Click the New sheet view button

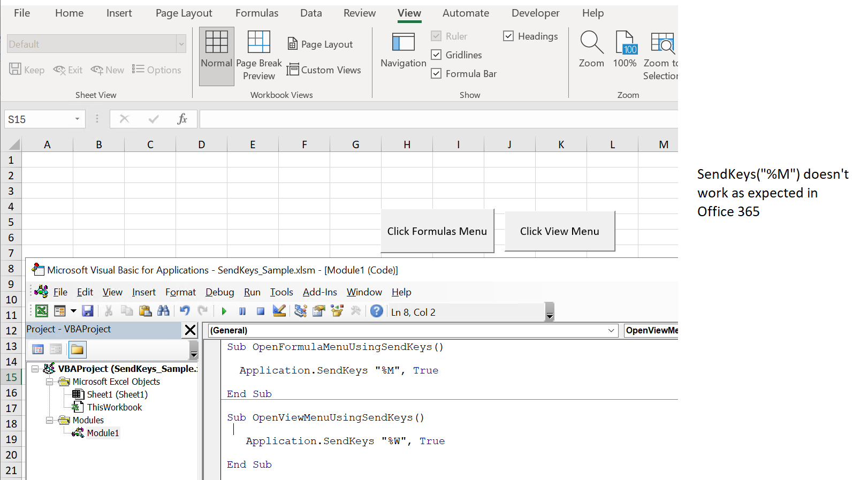point(108,70)
